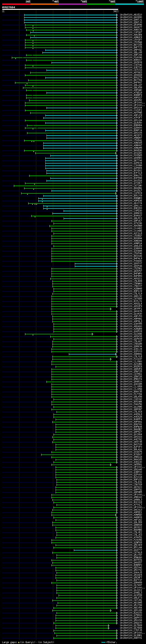Click the cyan ~100% identity color bar

[x=130, y=4]
